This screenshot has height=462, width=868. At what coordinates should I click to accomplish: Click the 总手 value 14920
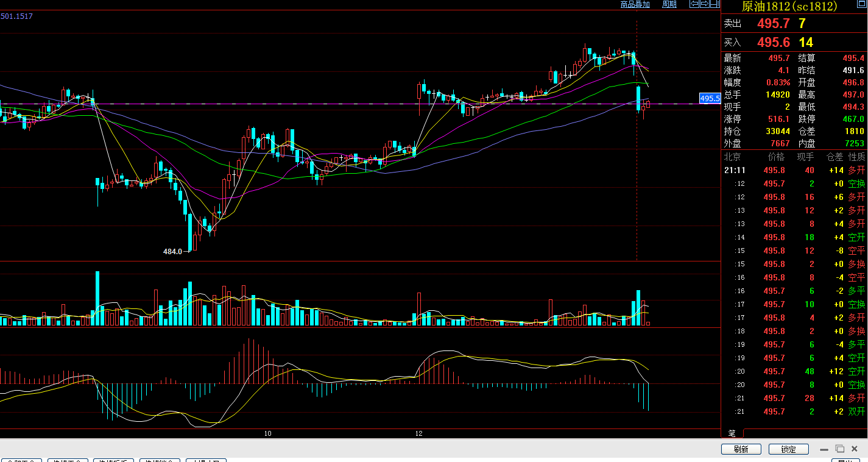pyautogui.click(x=778, y=95)
